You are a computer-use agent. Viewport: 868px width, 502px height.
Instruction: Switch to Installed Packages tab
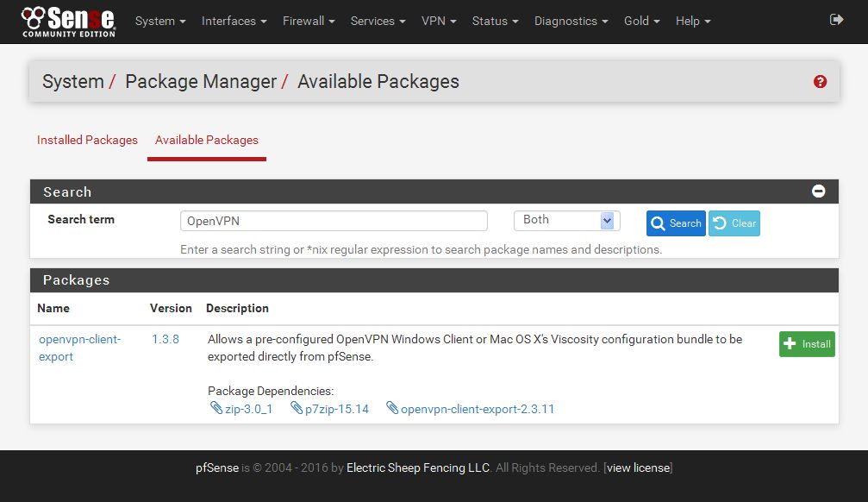(87, 141)
